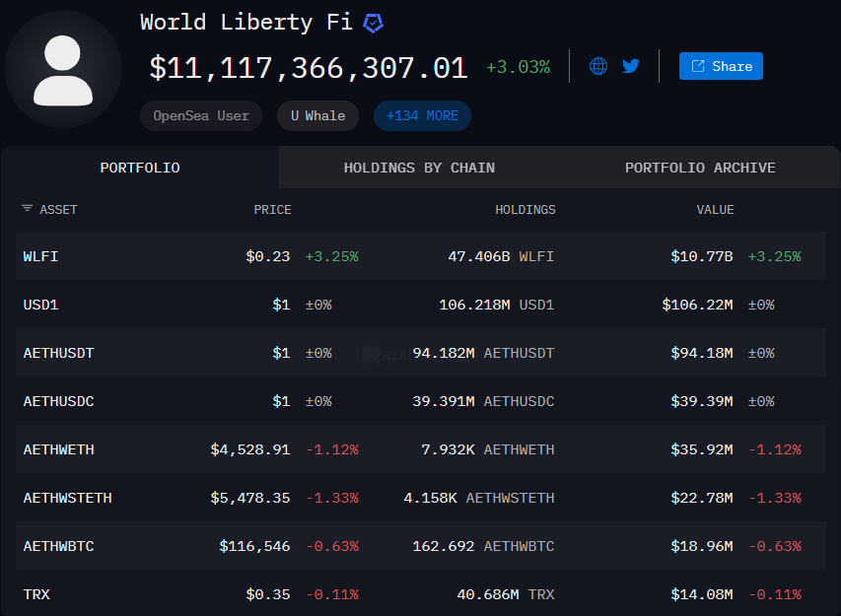Open the USD1 asset name
The height and width of the screenshot is (616, 841).
40,305
